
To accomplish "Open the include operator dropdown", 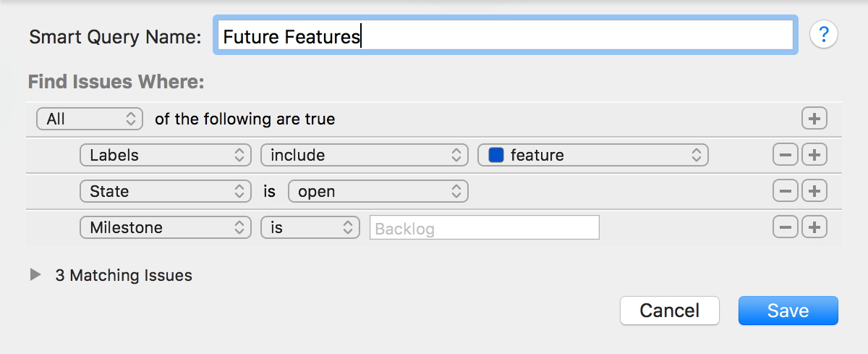I will pyautogui.click(x=364, y=155).
